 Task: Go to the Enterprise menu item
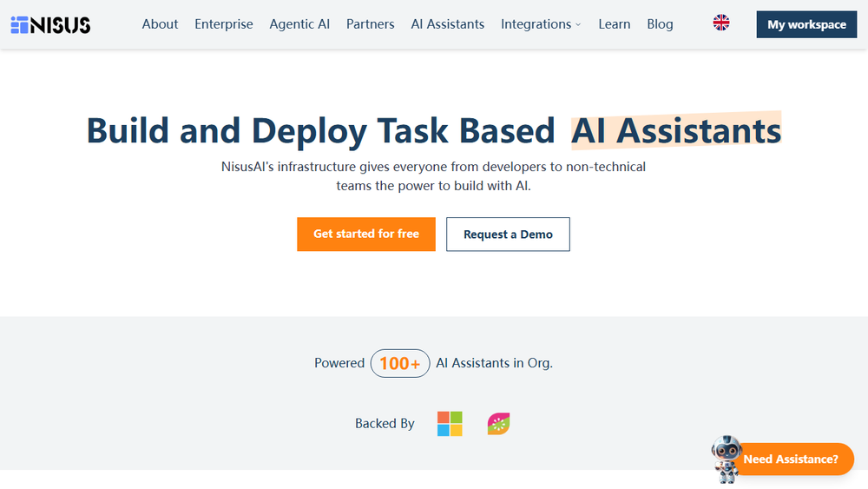point(224,24)
